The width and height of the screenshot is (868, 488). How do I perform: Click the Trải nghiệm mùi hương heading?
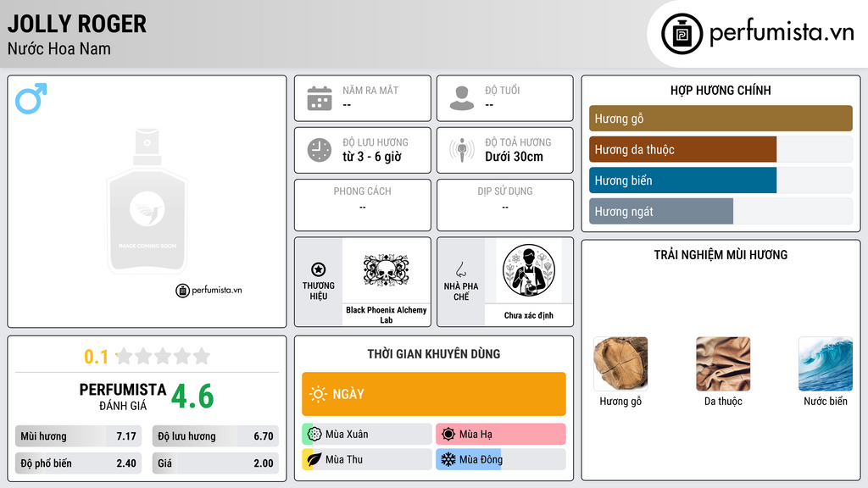click(721, 255)
